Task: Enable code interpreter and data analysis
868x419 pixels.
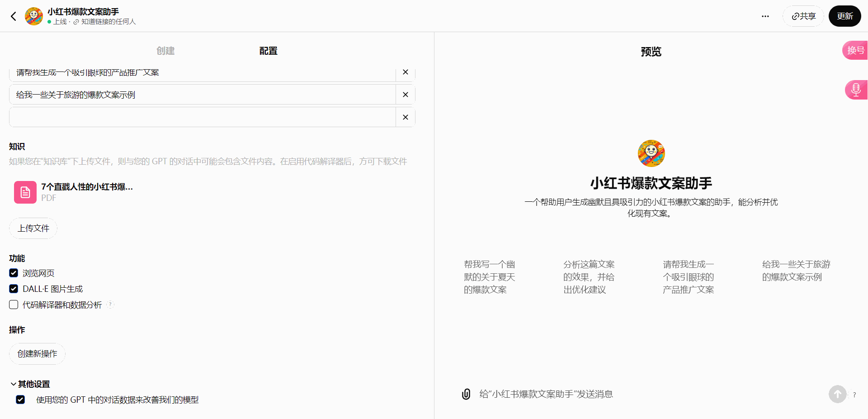Action: pos(14,305)
